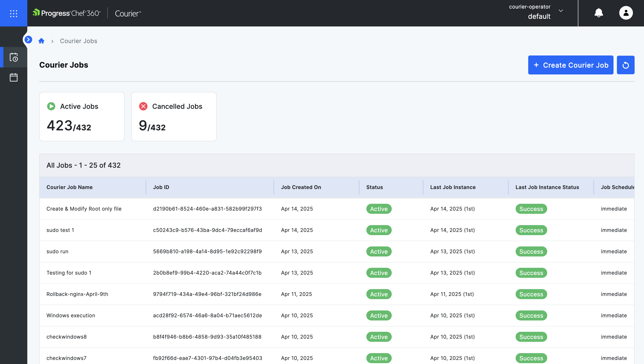Click job ID 9794f719-434a-49e4-96bf-321bf24d986e

207,294
